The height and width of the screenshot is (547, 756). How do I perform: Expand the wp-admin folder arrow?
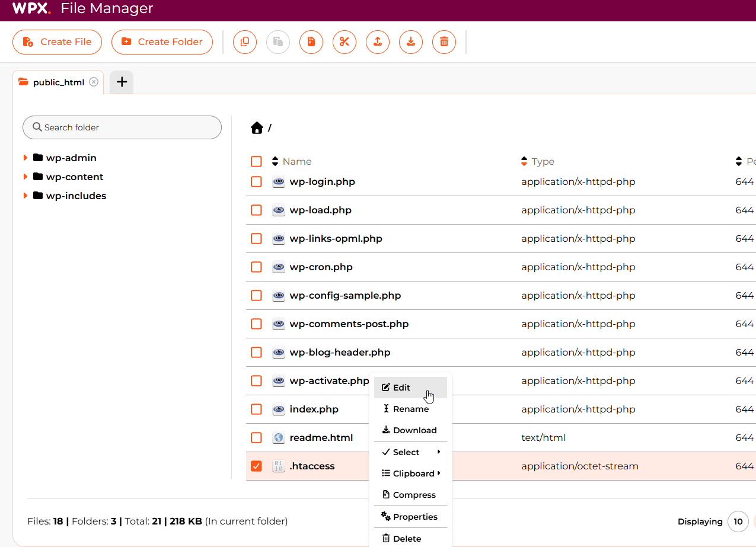point(25,158)
